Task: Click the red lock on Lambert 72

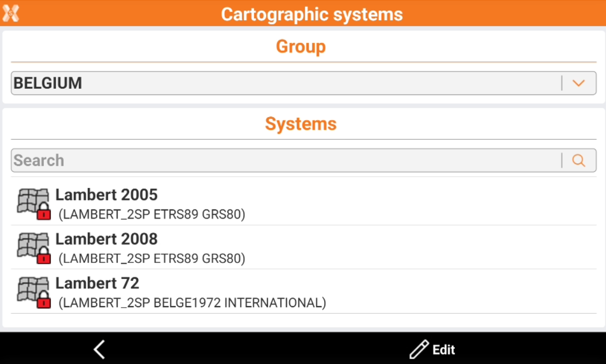Action: (x=44, y=301)
